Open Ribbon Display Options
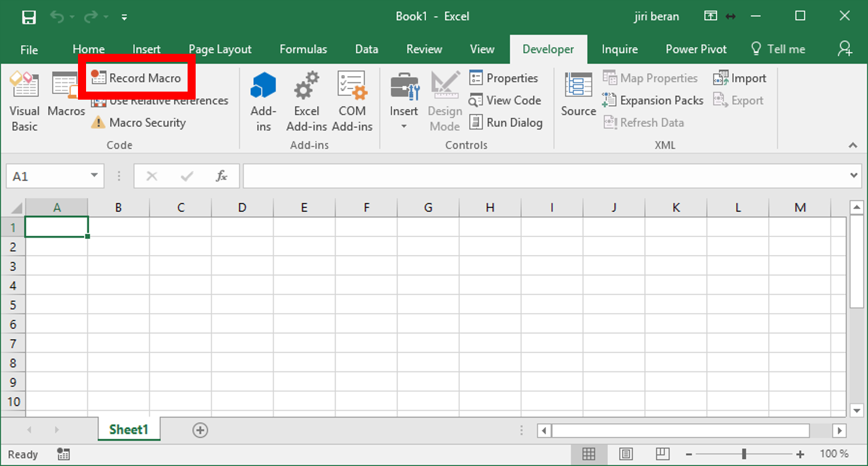This screenshot has height=466, width=868. (x=710, y=16)
